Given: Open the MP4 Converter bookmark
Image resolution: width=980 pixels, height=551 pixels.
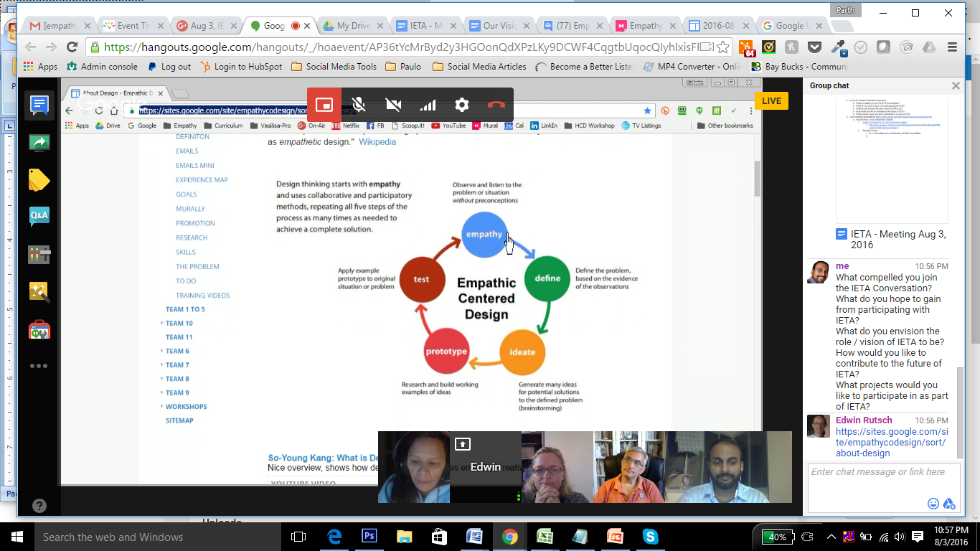Looking at the screenshot, I should (692, 67).
